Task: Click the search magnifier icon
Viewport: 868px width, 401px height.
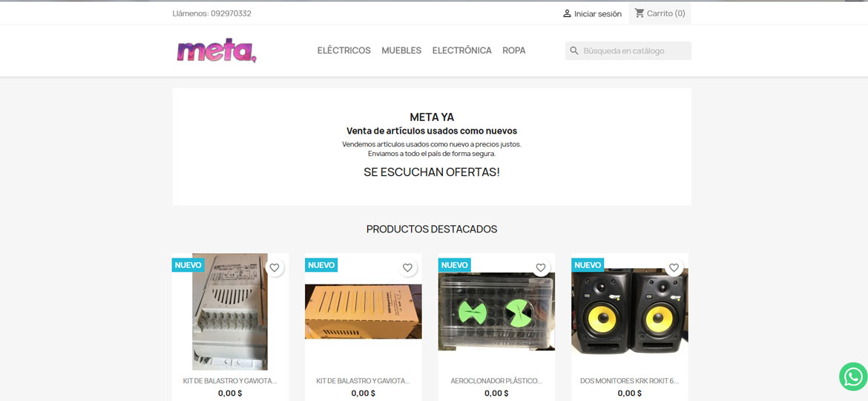Action: tap(575, 51)
